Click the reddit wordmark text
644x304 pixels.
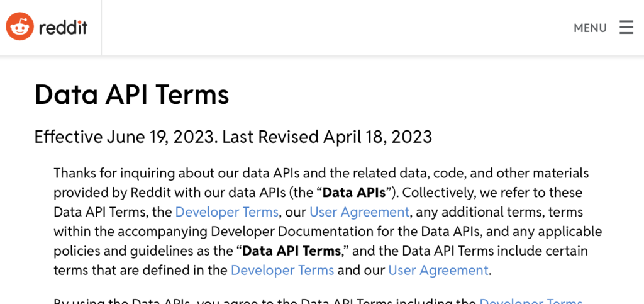[x=63, y=28]
